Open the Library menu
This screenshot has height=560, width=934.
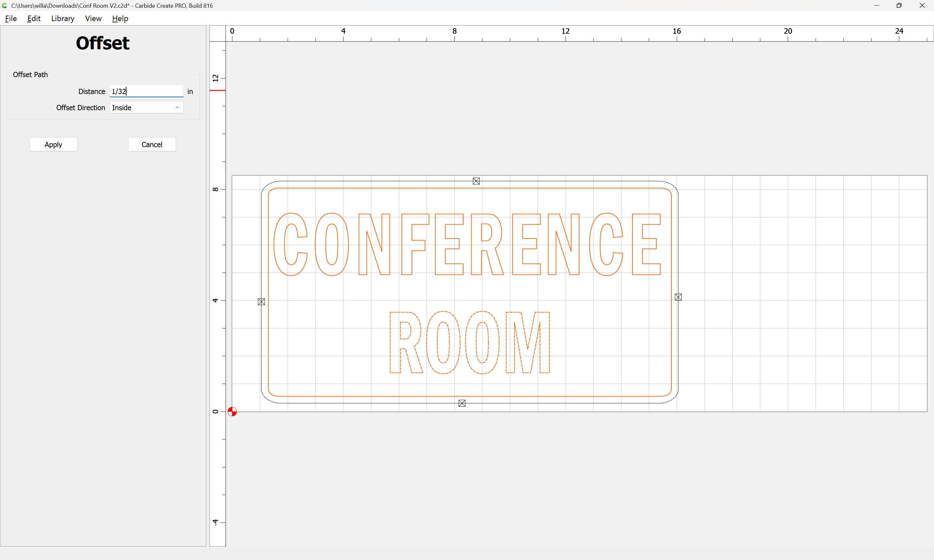pyautogui.click(x=63, y=18)
